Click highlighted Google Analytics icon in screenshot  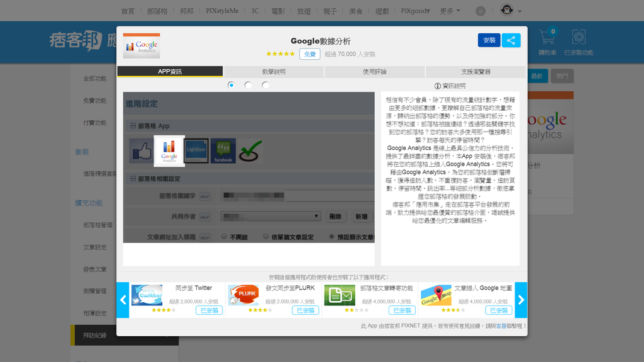click(x=169, y=151)
